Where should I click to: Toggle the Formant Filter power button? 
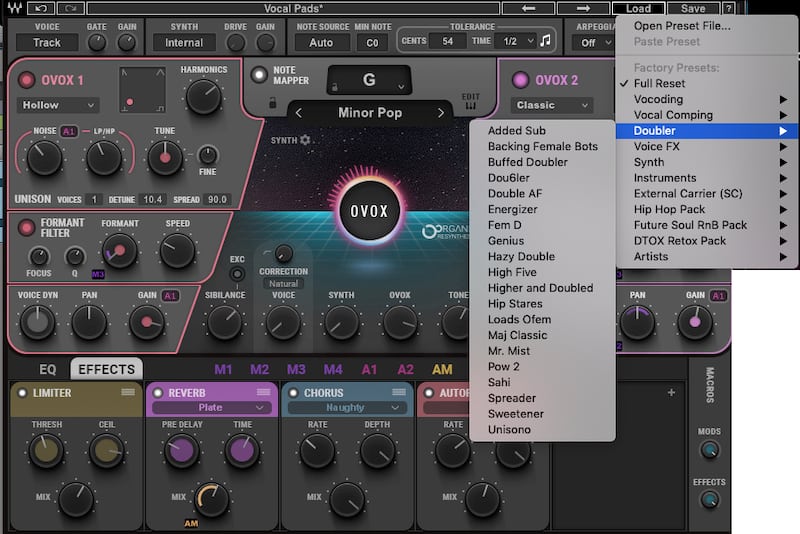tap(27, 227)
